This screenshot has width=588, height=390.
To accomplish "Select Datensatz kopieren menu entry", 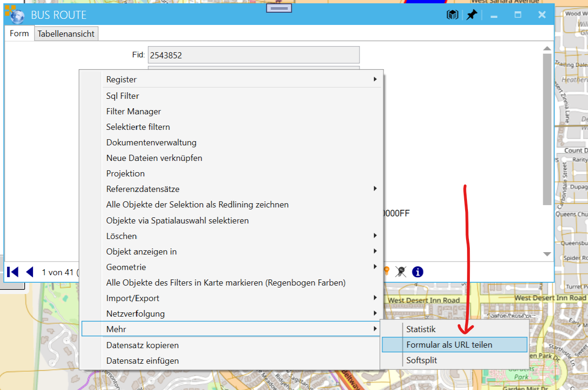I will point(143,345).
